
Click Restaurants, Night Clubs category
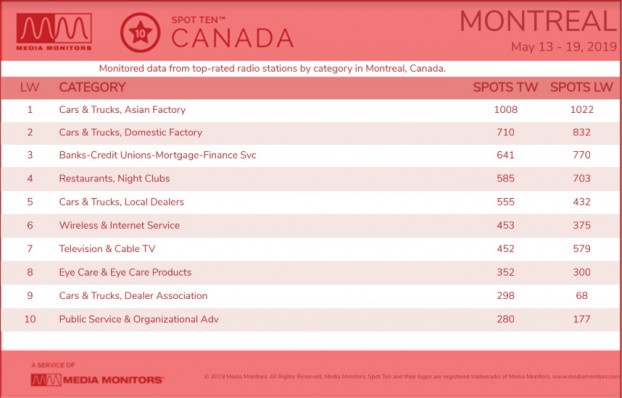pos(114,179)
